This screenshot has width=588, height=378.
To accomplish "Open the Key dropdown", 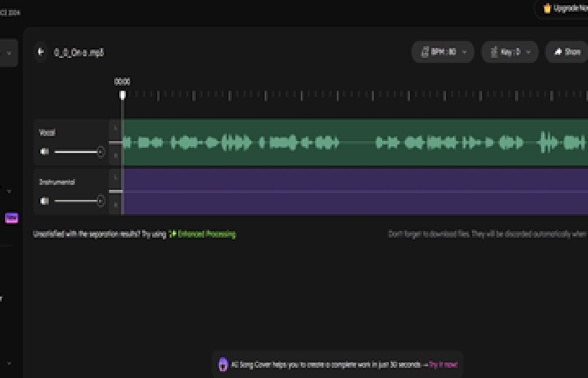I will point(510,52).
